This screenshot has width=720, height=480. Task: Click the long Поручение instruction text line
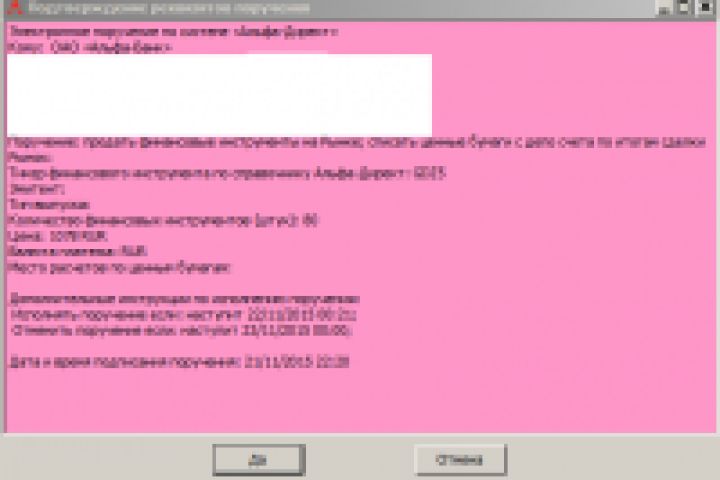pyautogui.click(x=357, y=142)
